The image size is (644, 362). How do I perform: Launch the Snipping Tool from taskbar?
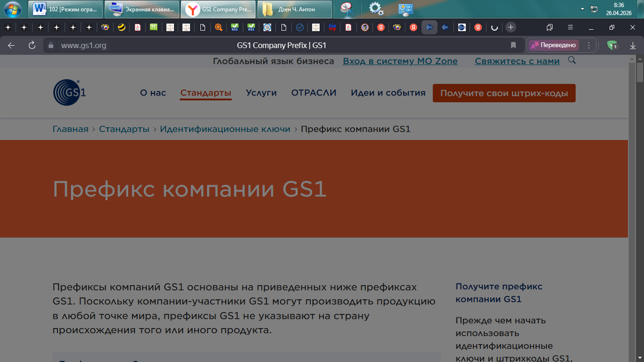pos(347,9)
